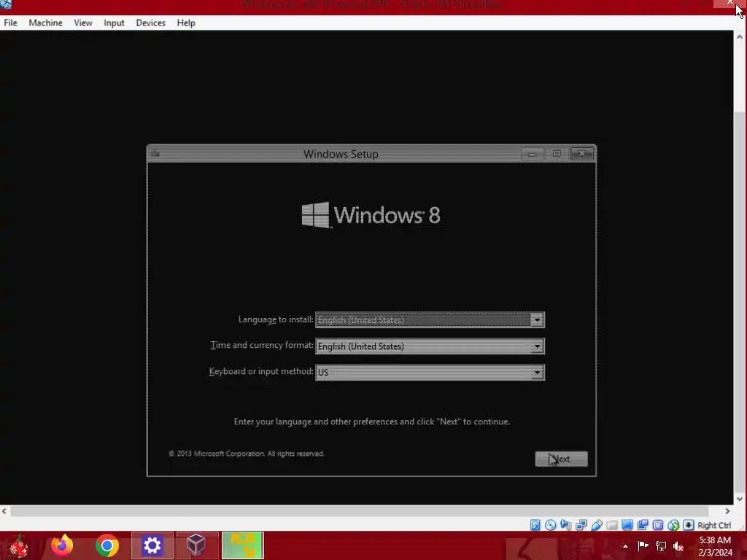This screenshot has height=560, width=747.
Task: Click the overlapping screens status icon
Action: [x=643, y=525]
